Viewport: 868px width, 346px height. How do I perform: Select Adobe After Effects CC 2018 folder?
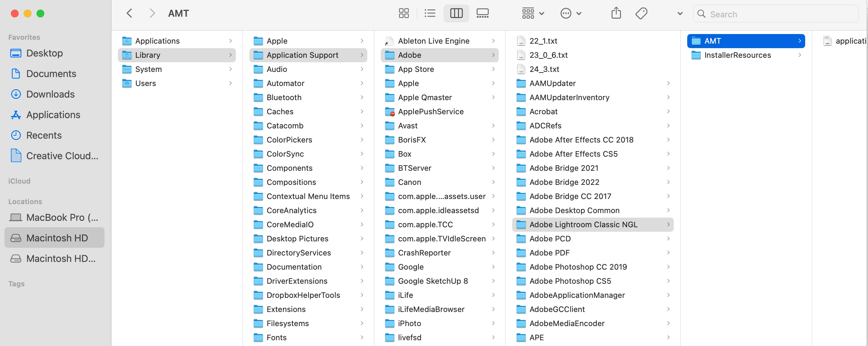pos(593,140)
